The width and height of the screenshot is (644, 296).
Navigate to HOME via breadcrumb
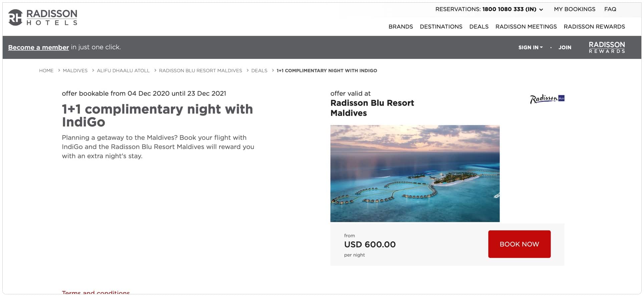tap(46, 70)
